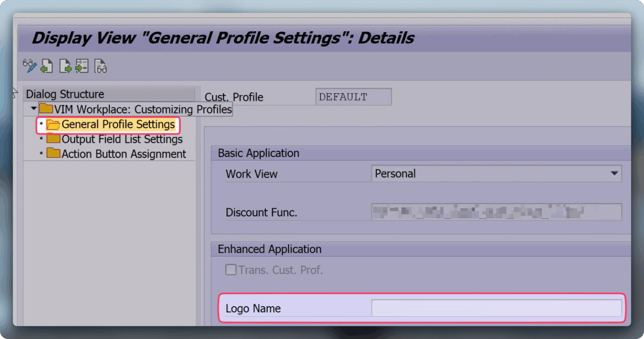Click the Enhanced Application section header
Viewport: 644px width, 339px height.
tap(269, 249)
